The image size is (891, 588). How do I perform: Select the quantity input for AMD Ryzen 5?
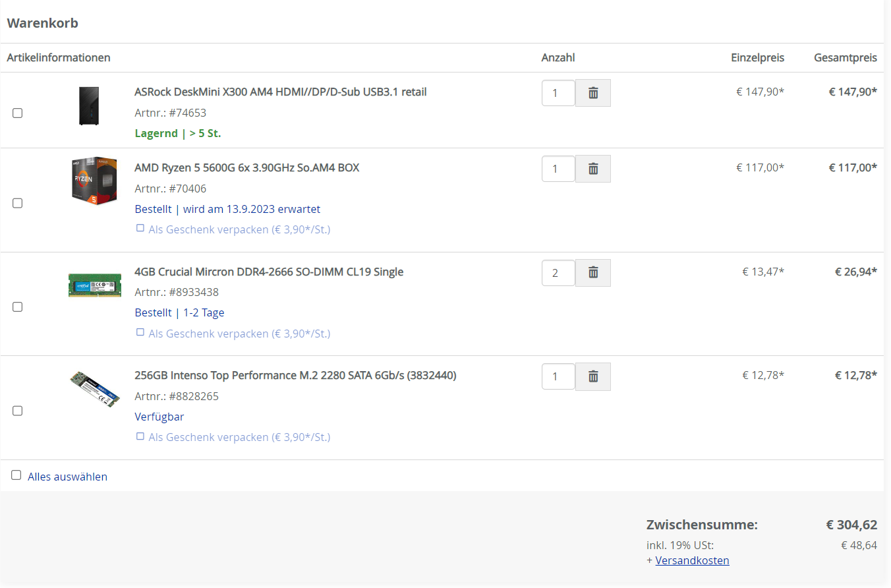point(558,168)
